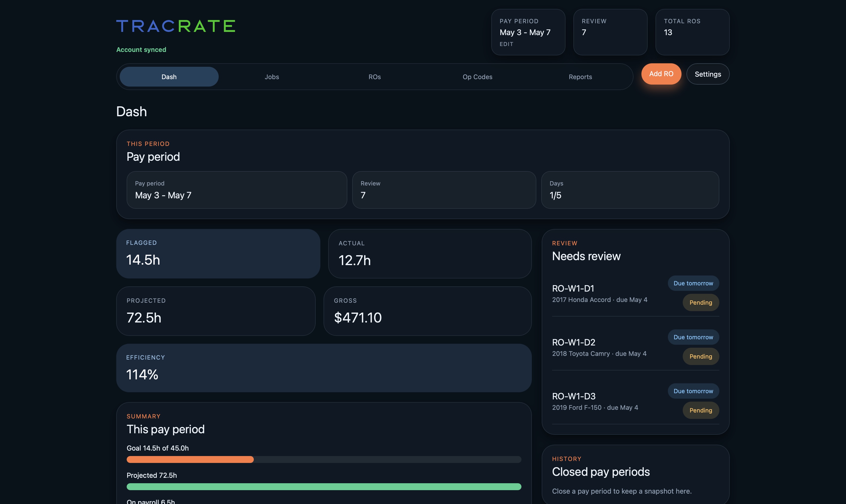Open Settings

[708, 74]
